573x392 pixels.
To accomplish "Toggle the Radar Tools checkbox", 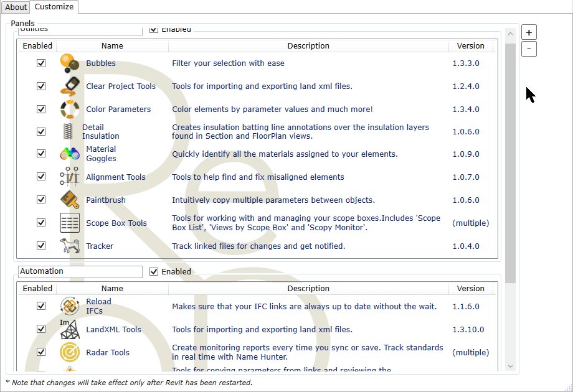I will click(41, 352).
